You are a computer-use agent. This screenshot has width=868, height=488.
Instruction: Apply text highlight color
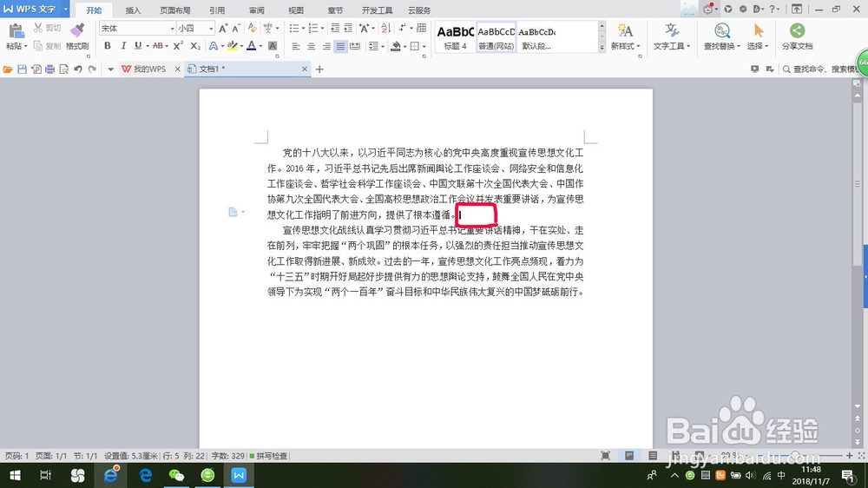(x=233, y=46)
